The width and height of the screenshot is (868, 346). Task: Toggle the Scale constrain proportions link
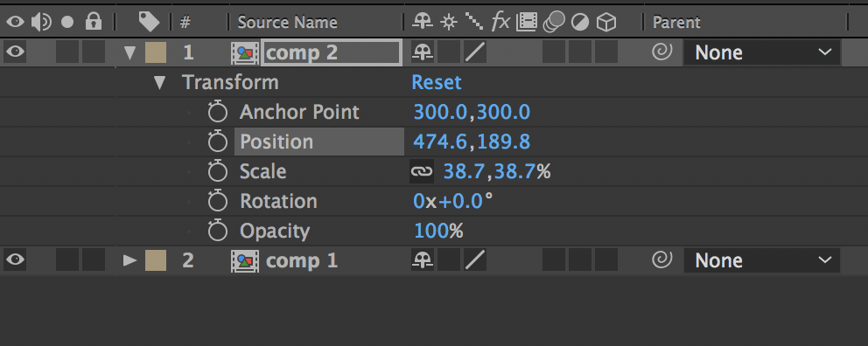tap(421, 171)
